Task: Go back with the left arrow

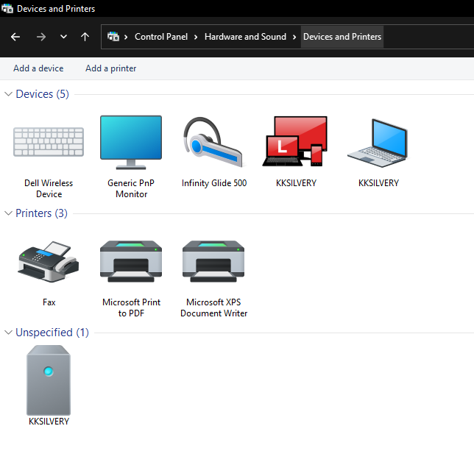Action: pos(15,37)
